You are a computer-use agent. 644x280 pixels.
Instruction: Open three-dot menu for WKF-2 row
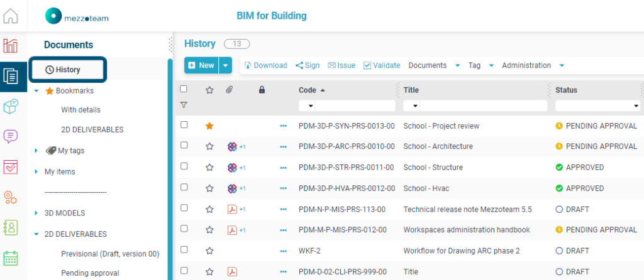pyautogui.click(x=283, y=251)
